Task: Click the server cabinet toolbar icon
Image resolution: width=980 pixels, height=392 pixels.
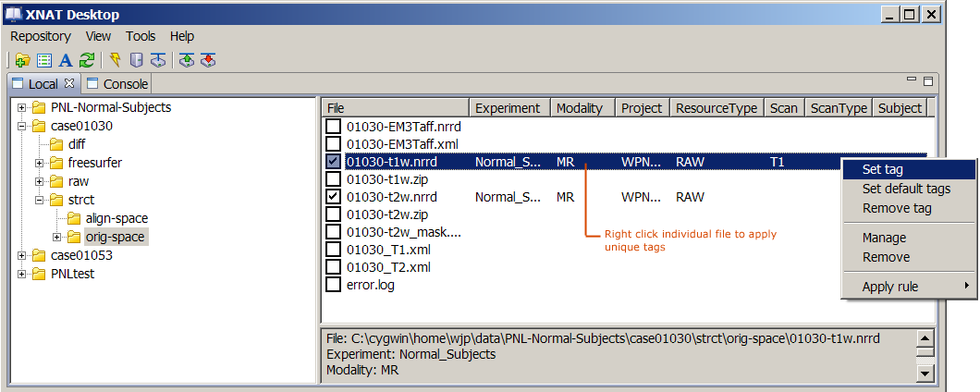Action: (x=136, y=60)
